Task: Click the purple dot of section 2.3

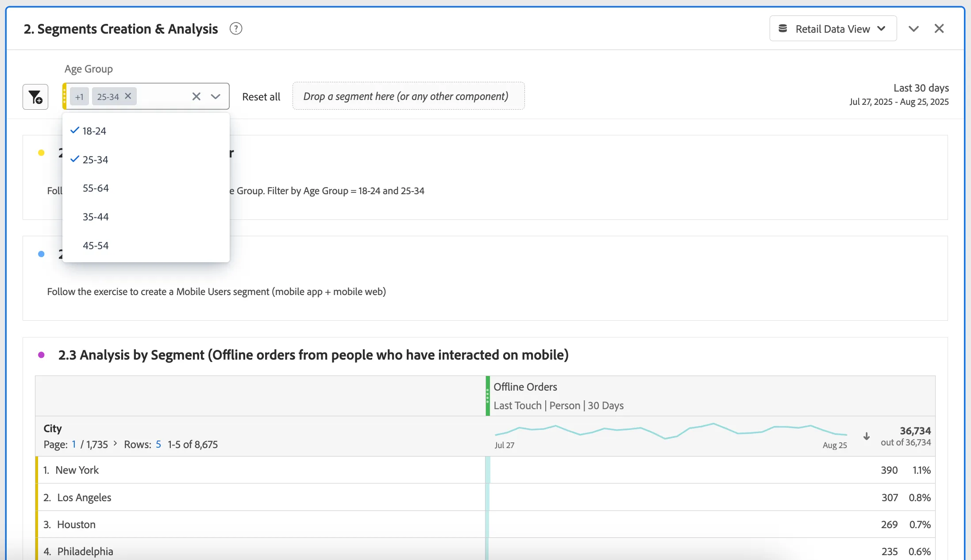Action: 41,355
